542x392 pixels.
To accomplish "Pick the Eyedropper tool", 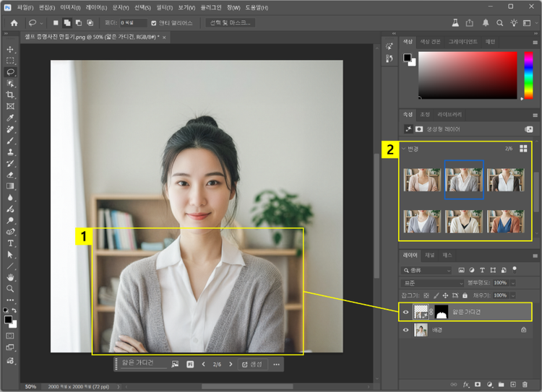I will [10, 118].
